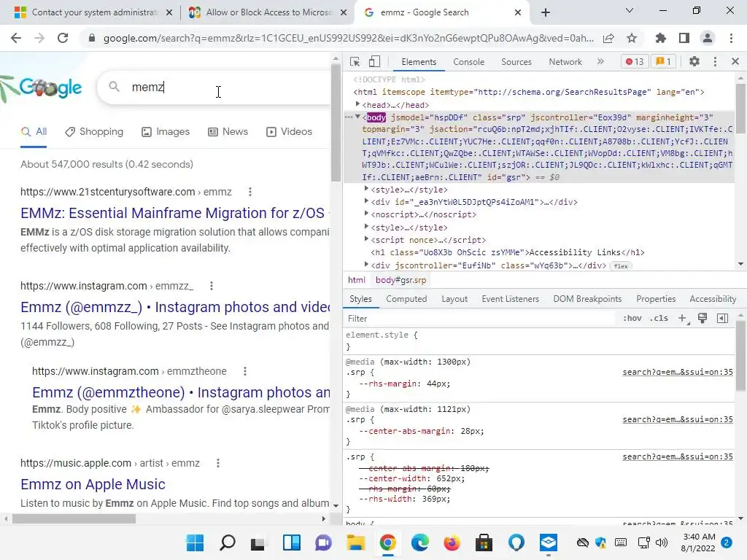This screenshot has width=747, height=560.
Task: Switch to the Console tab
Action: (468, 62)
